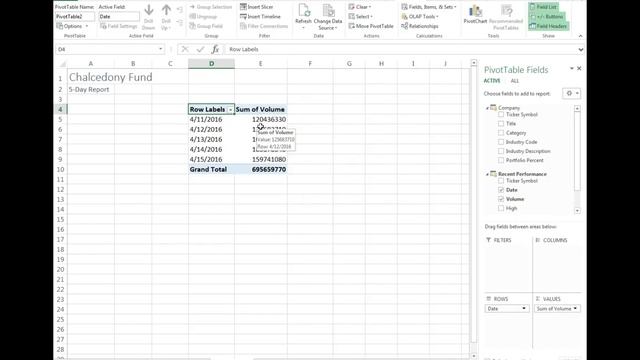Open PivotTable Fields pane options arrow
640x360 pixels.
[571, 69]
